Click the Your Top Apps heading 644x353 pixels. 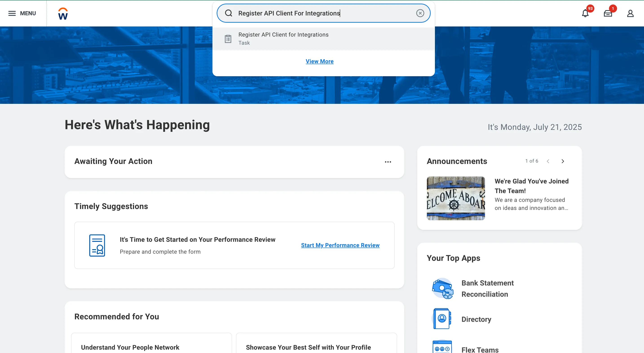[453, 258]
